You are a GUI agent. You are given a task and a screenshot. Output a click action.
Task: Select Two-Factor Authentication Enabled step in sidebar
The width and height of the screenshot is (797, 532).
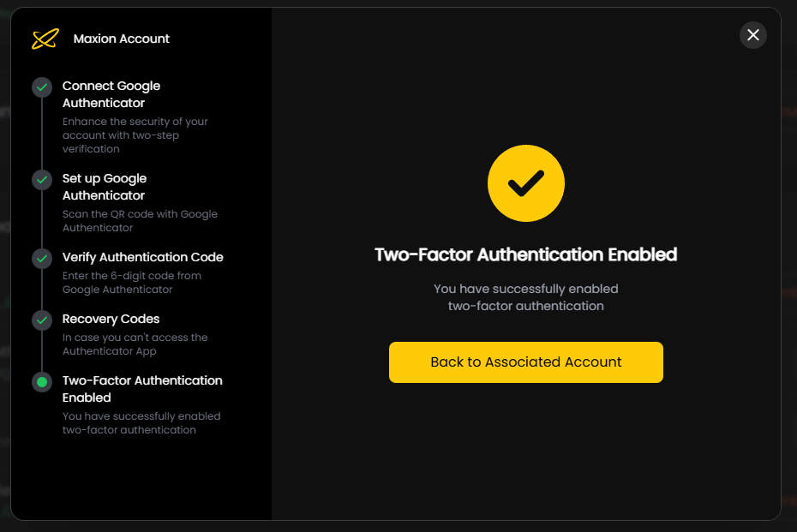pyautogui.click(x=142, y=389)
